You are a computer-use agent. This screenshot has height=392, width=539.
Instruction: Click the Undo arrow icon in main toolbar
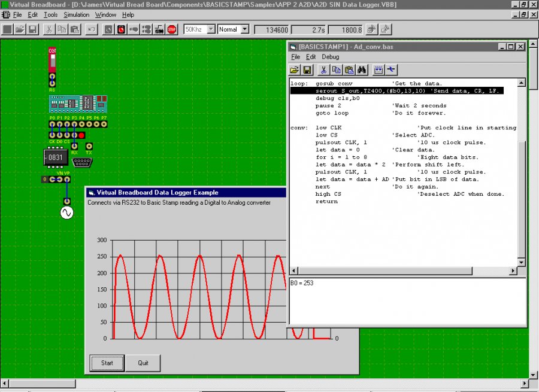(91, 29)
